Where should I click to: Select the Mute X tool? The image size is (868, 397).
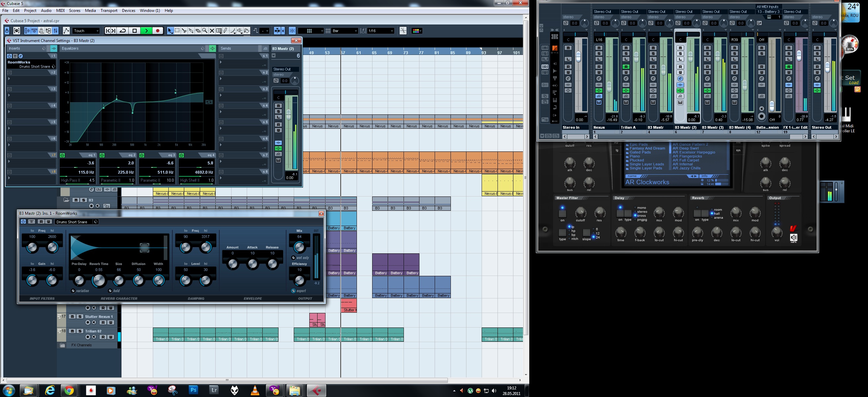(212, 31)
